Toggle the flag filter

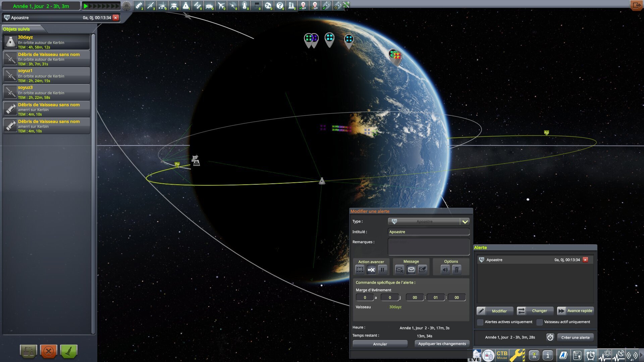coord(256,6)
